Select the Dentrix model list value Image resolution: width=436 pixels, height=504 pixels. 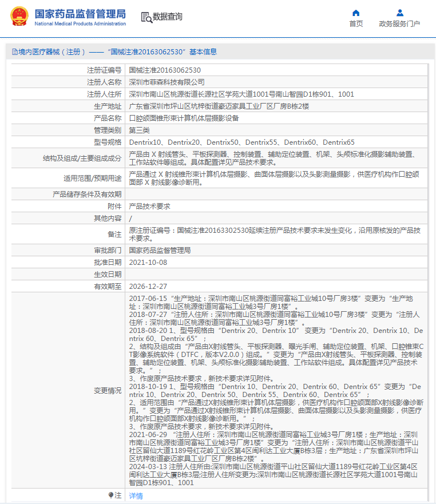[x=242, y=142]
